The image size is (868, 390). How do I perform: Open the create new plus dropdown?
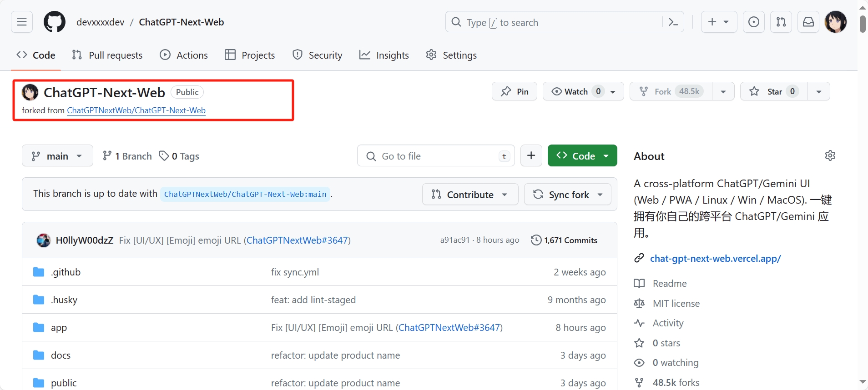point(719,22)
